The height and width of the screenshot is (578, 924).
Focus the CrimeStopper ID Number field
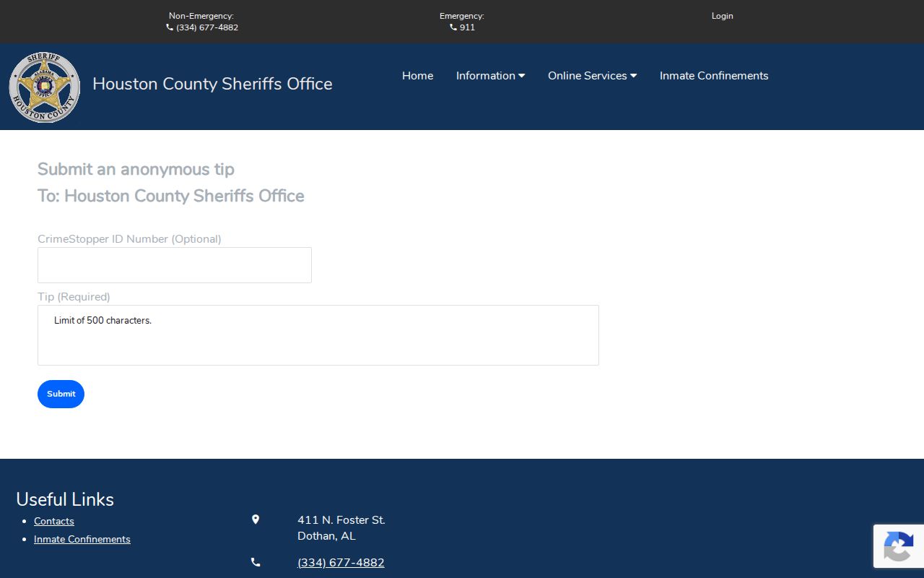click(175, 265)
